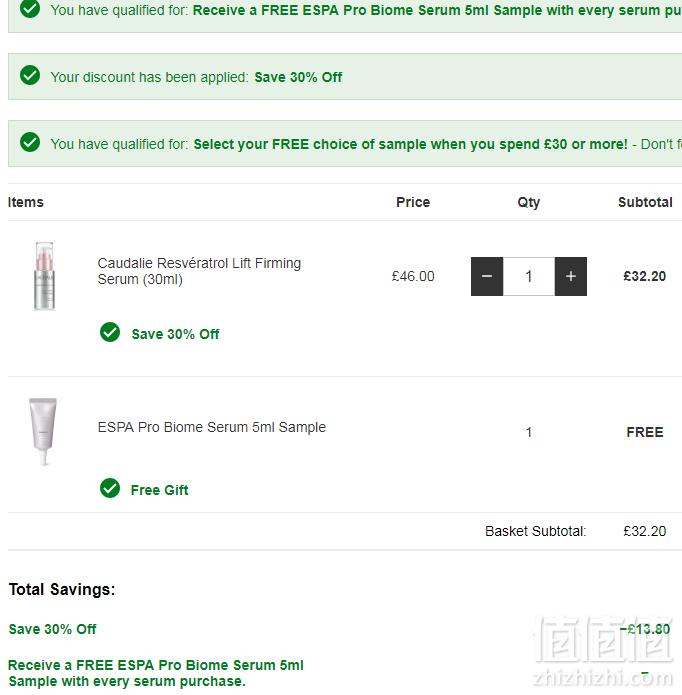682x695 pixels.
Task: Click the Save 30% Off text in discount banner
Action: click(x=298, y=77)
